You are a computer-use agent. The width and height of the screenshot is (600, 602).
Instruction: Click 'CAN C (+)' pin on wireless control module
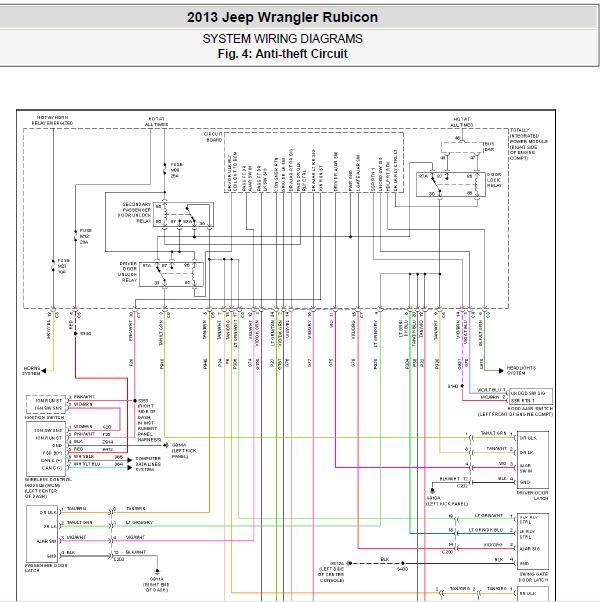tap(51, 460)
